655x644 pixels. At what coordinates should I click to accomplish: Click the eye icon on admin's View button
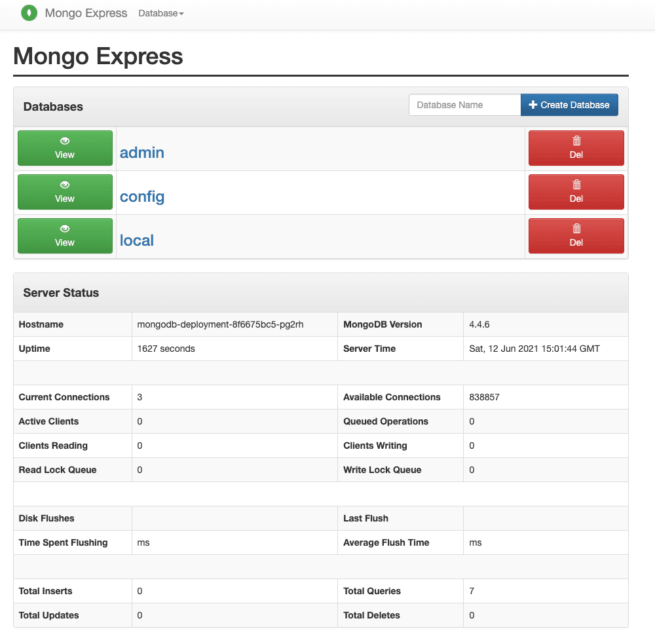(x=64, y=140)
